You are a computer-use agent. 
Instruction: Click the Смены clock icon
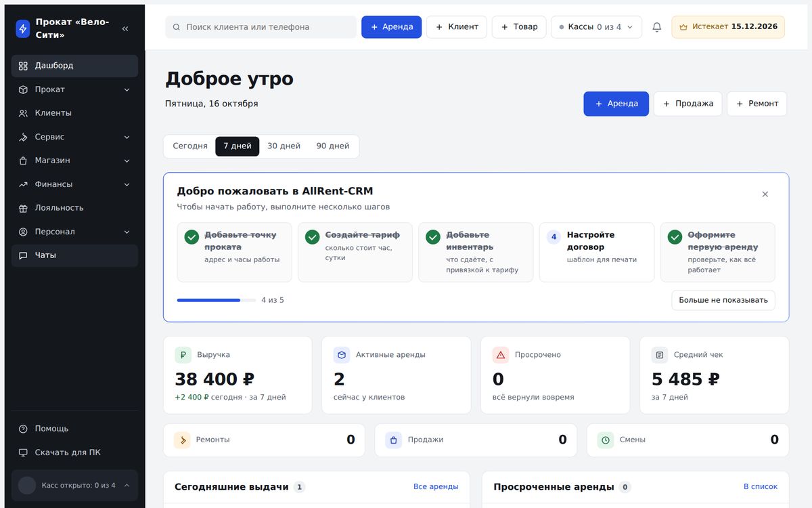(x=606, y=440)
